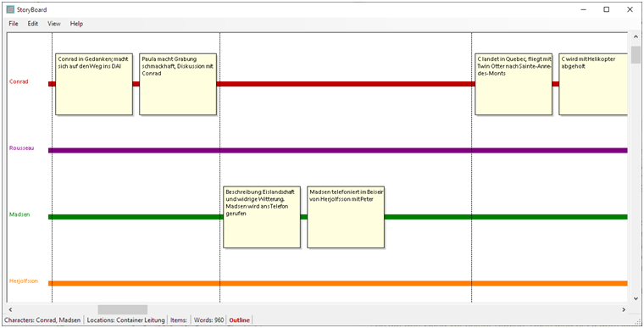Open the Help menu

pyautogui.click(x=76, y=24)
